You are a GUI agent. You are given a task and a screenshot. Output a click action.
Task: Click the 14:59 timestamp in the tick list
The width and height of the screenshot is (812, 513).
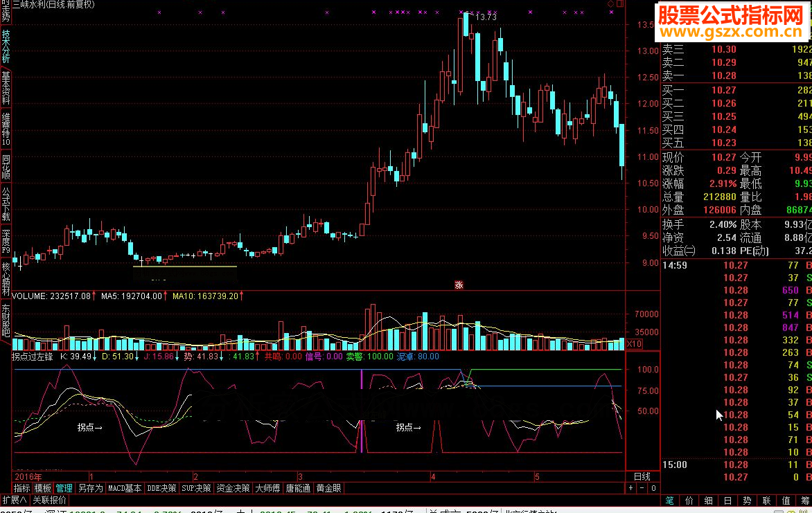pyautogui.click(x=675, y=266)
